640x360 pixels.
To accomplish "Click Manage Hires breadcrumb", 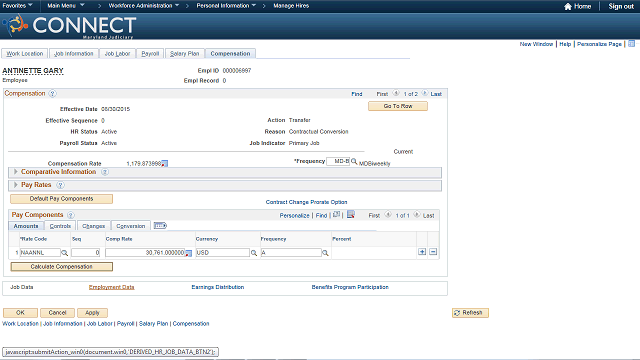I will coord(291,6).
